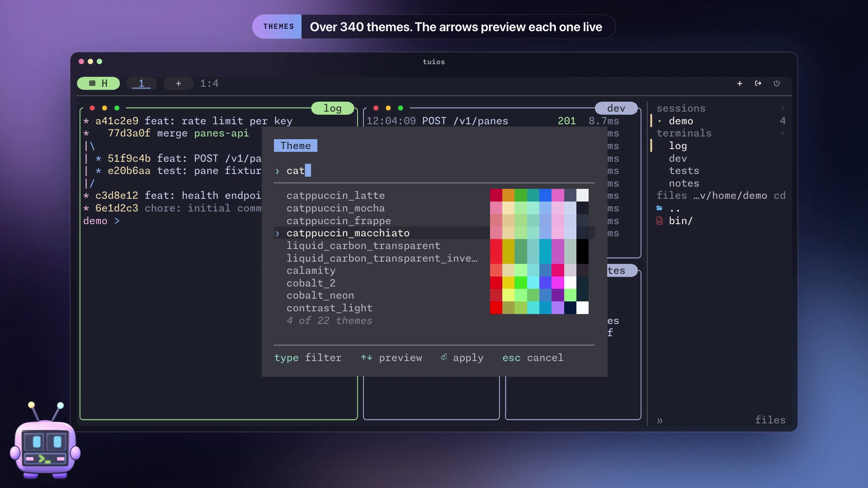Click the cd button in files header
The height and width of the screenshot is (488, 868).
pos(779,196)
